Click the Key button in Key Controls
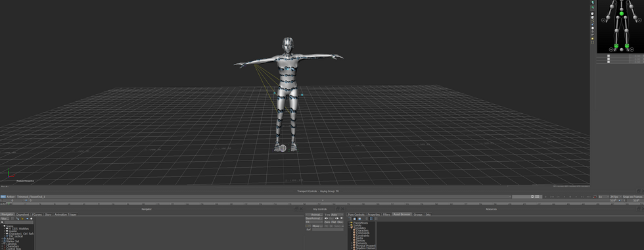The image size is (644, 250). (x=331, y=218)
